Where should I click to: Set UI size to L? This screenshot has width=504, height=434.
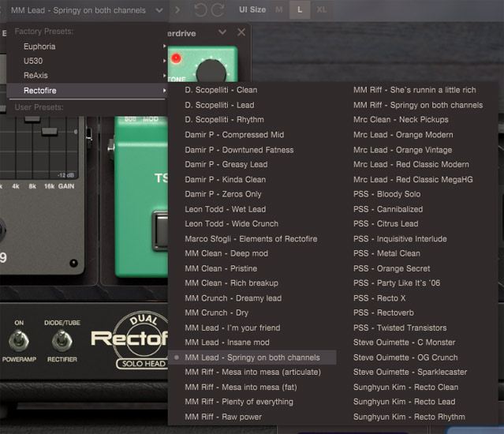[x=299, y=10]
